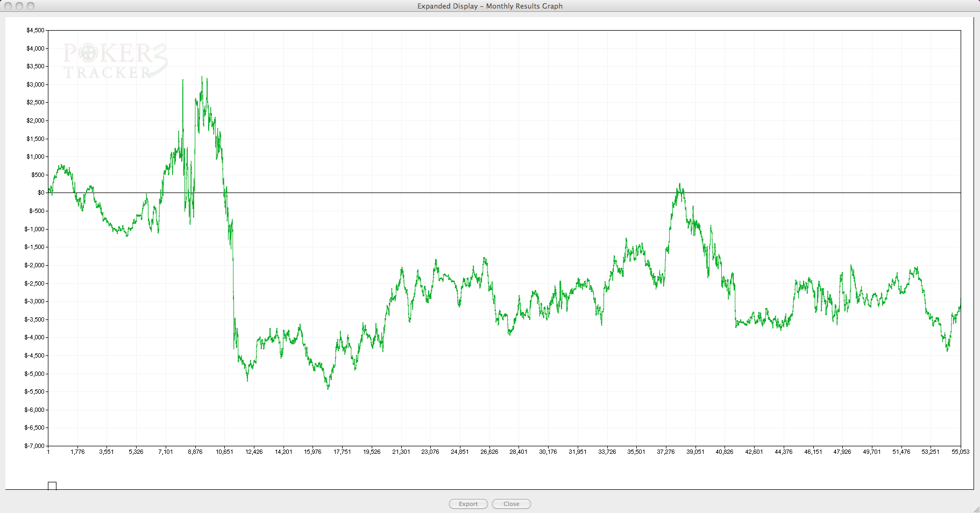Click the window close traffic light button
The width and height of the screenshot is (980, 513).
(8, 6)
